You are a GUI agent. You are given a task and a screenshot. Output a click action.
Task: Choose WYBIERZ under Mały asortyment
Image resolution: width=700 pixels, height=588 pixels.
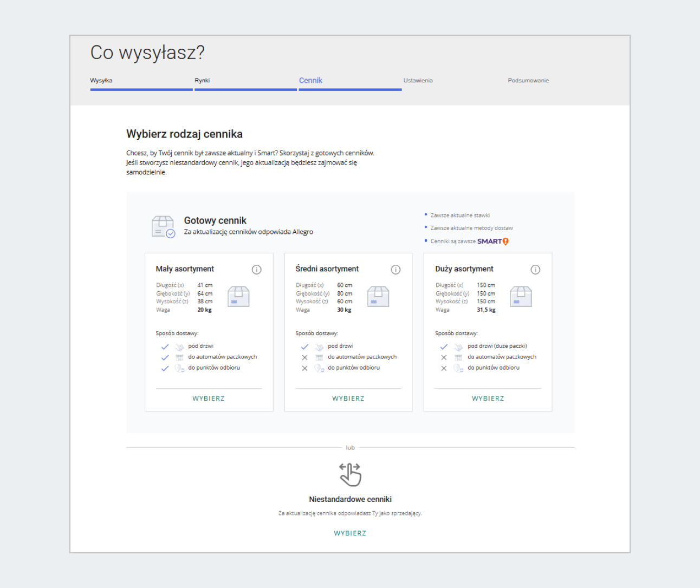click(x=209, y=398)
